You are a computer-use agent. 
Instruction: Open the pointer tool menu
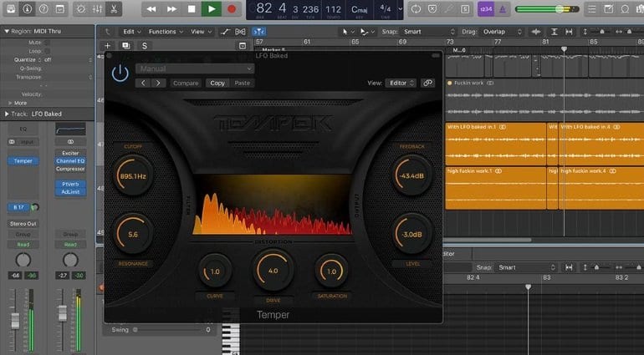pos(347,32)
